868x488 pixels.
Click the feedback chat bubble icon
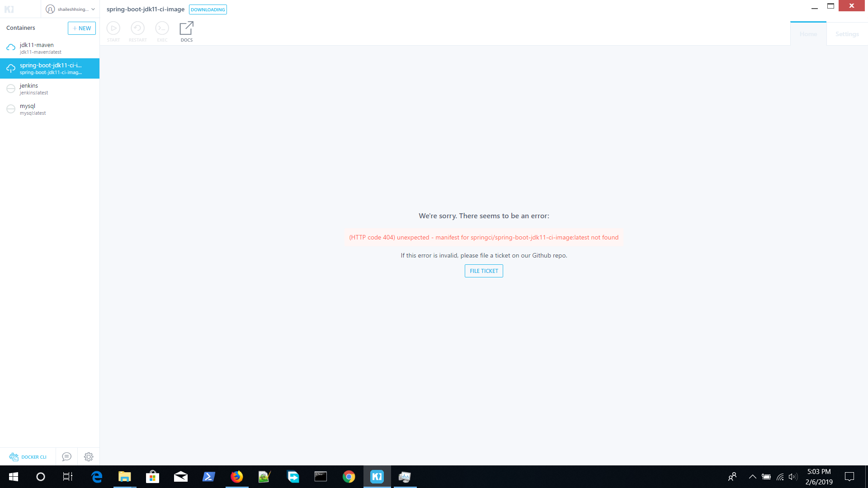pyautogui.click(x=66, y=457)
